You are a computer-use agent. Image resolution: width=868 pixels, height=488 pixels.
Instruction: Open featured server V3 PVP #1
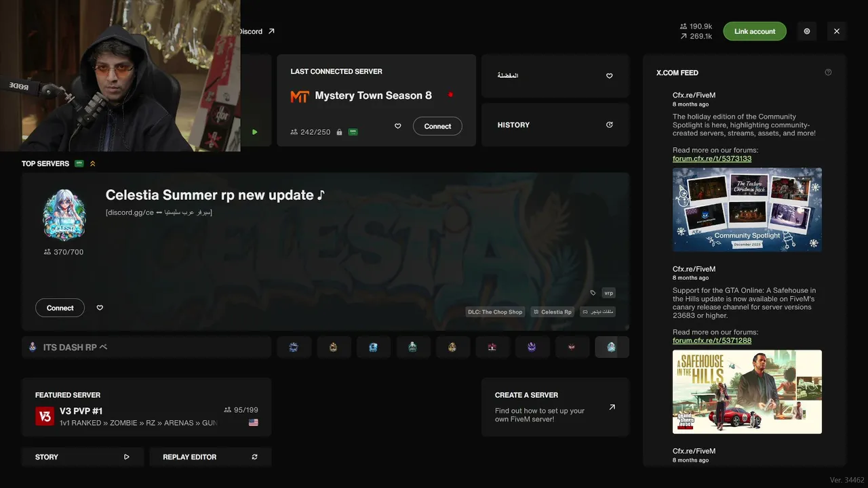146,407
